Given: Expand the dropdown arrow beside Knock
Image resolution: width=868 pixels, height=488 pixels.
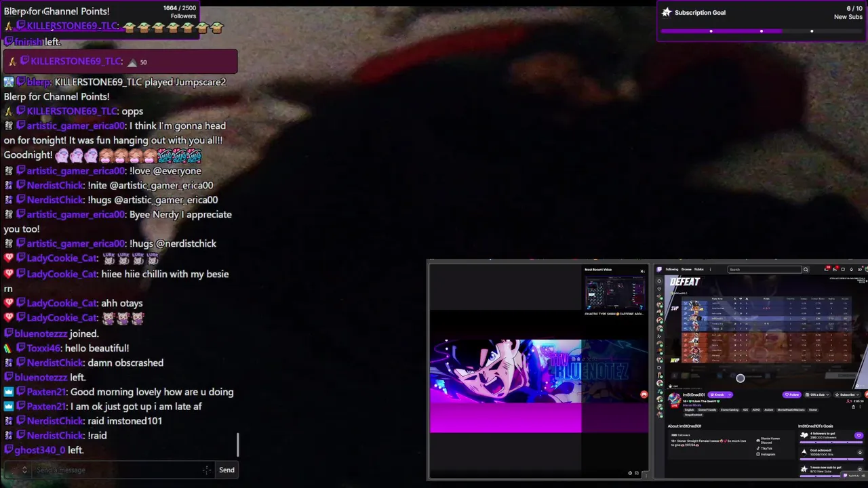Looking at the screenshot, I should 730,394.
